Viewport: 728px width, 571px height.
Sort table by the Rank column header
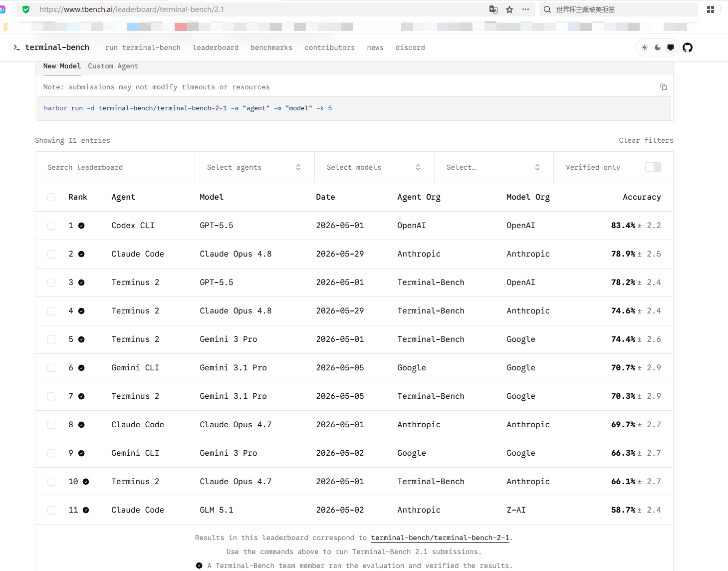(78, 197)
